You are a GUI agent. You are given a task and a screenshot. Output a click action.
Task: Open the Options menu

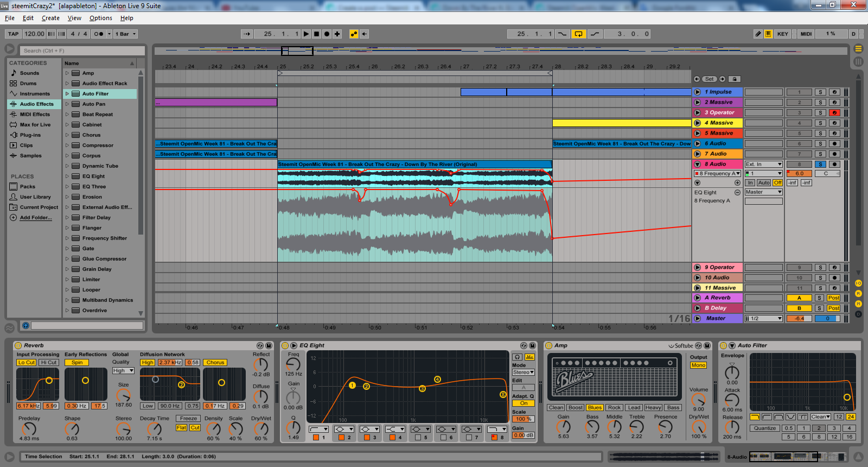101,18
